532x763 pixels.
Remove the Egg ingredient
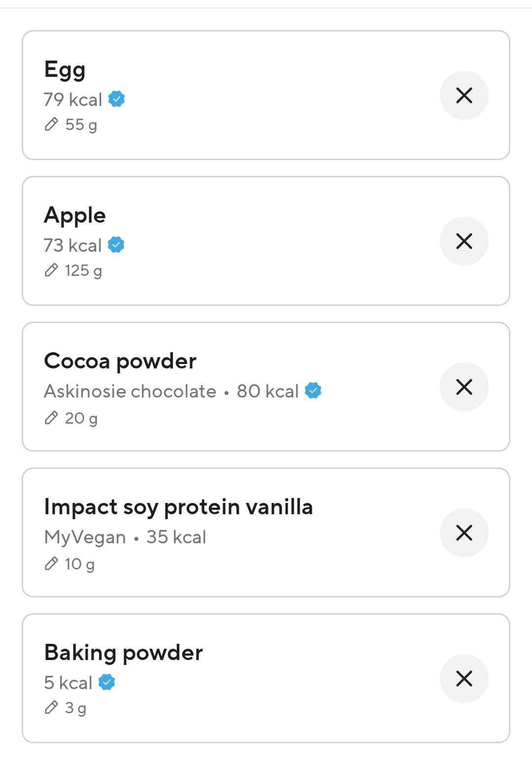pos(464,96)
